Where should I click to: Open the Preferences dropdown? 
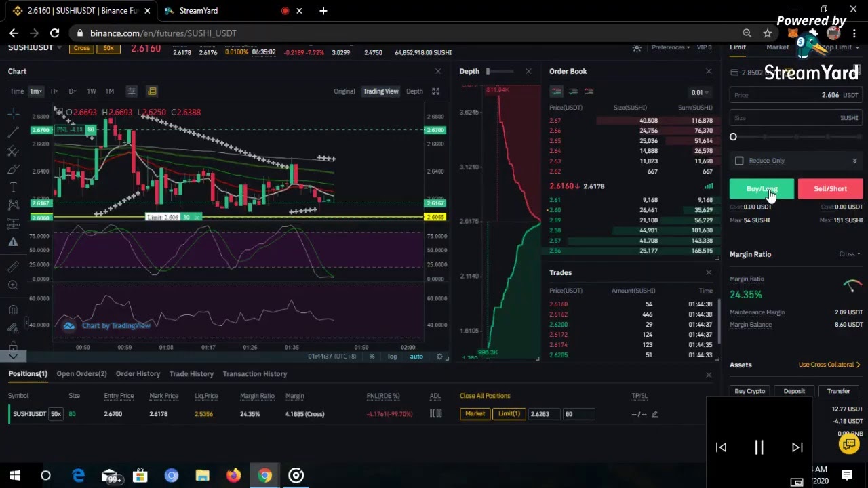(671, 47)
